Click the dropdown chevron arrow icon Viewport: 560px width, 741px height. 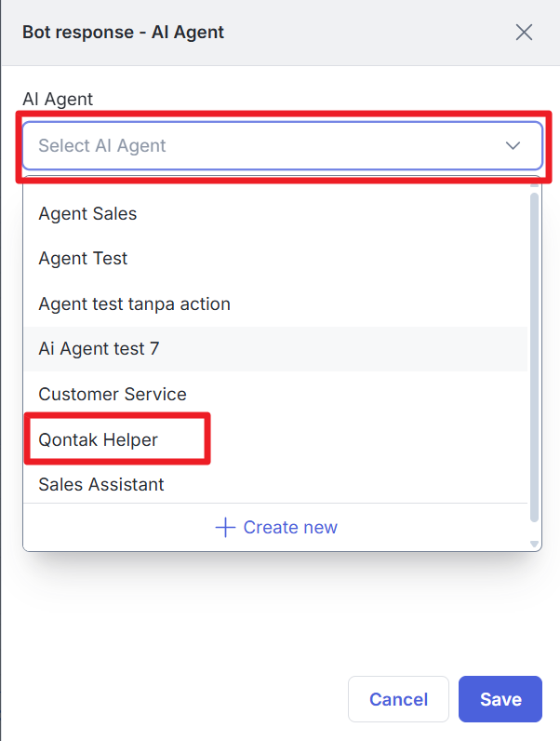513,146
